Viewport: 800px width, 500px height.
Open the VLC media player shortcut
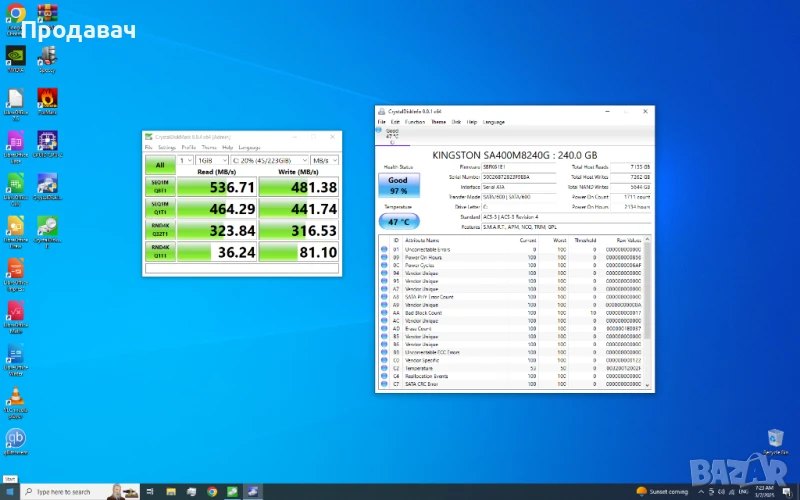tap(15, 395)
